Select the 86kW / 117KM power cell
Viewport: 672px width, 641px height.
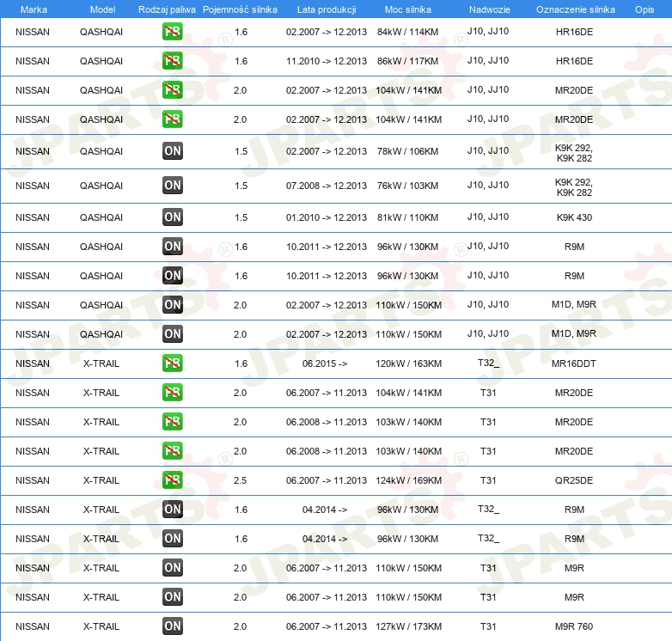pos(407,61)
